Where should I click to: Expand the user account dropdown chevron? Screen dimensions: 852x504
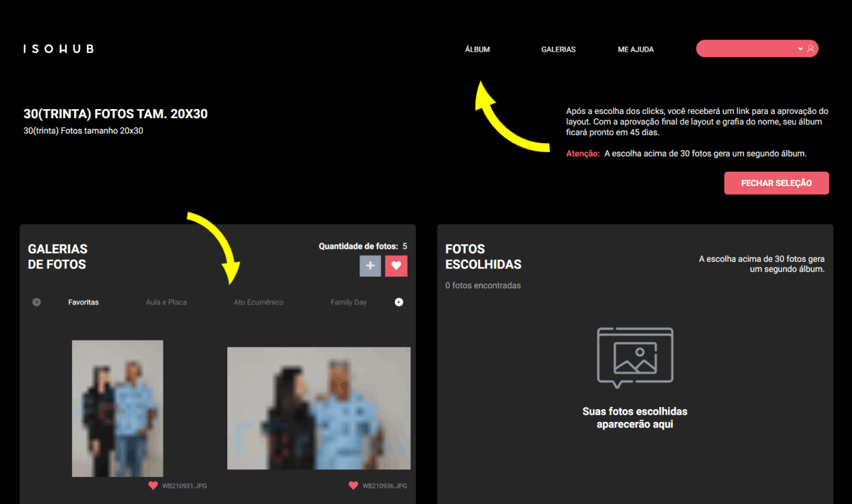(800, 49)
